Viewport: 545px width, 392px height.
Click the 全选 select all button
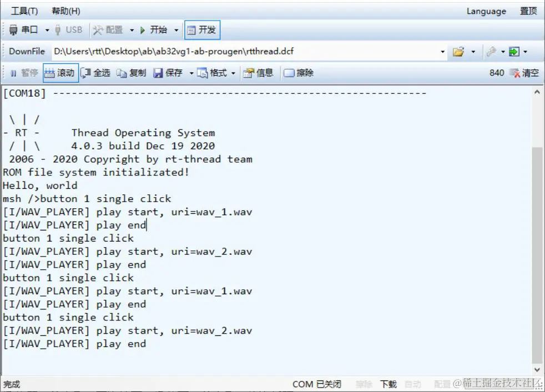point(96,73)
